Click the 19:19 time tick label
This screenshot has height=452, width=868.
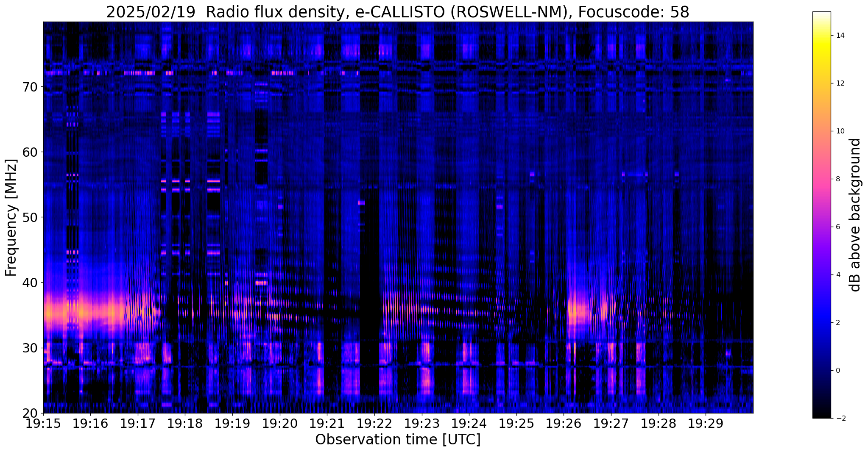[232, 424]
